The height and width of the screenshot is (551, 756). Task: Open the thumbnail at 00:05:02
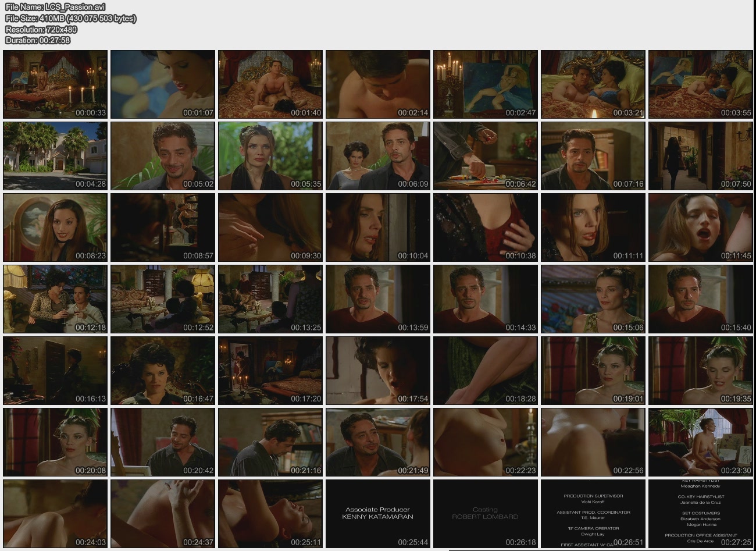pyautogui.click(x=162, y=155)
